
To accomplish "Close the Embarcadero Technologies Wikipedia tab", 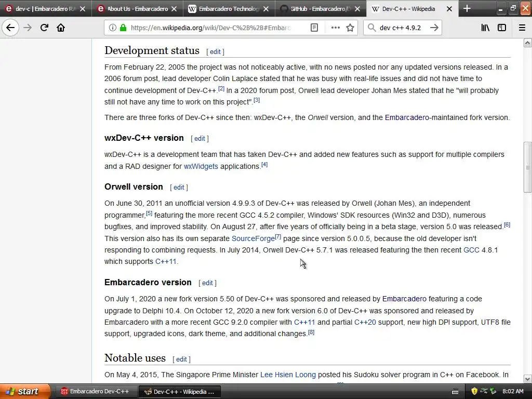I will (x=266, y=9).
